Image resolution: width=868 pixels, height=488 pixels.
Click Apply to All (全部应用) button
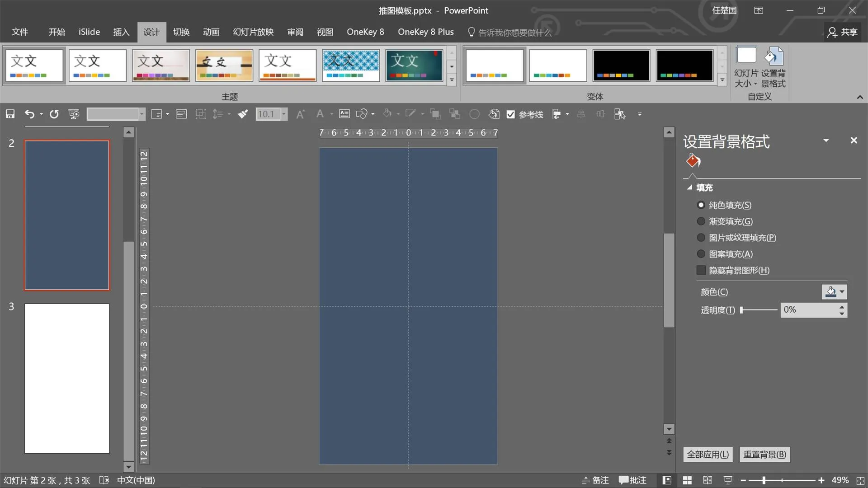pyautogui.click(x=708, y=455)
